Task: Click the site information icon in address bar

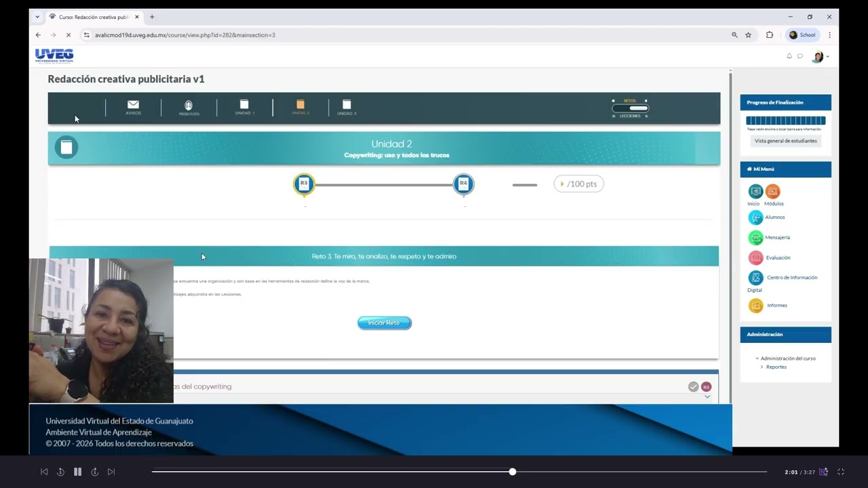Action: [87, 35]
